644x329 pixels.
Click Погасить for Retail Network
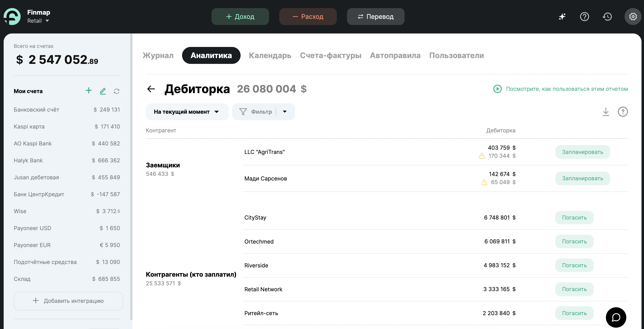[x=574, y=289]
